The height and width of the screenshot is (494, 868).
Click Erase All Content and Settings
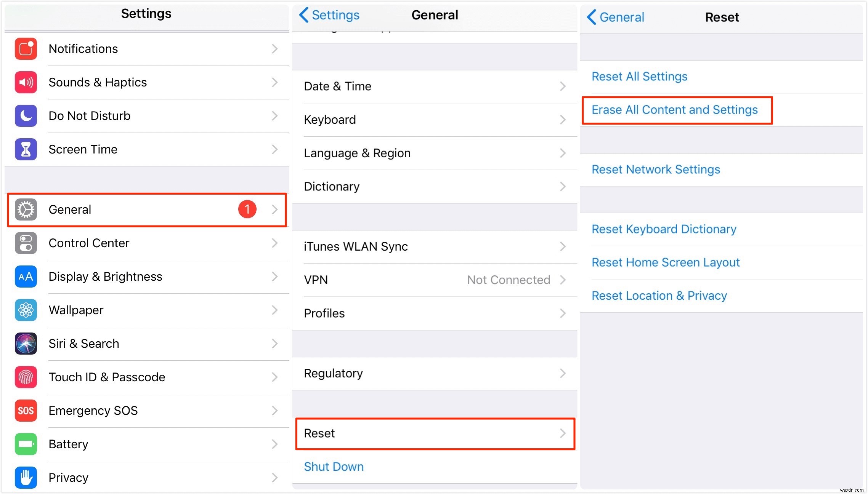tap(676, 110)
